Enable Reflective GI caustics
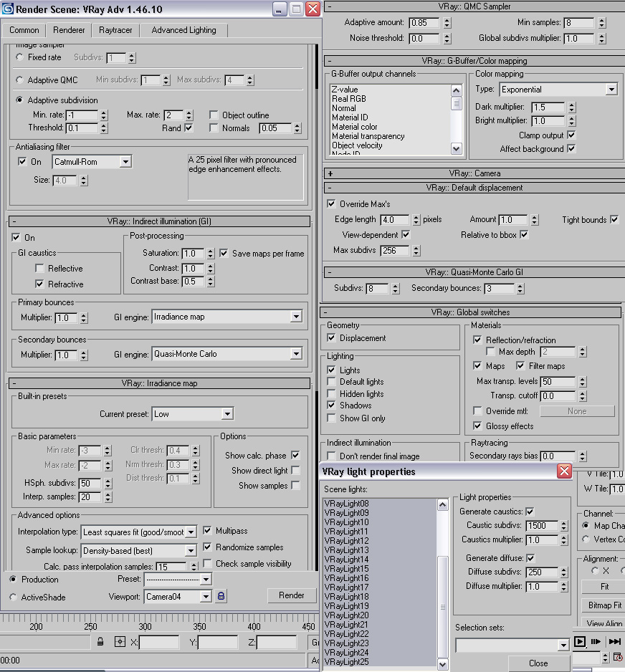625x672 pixels. tap(39, 268)
